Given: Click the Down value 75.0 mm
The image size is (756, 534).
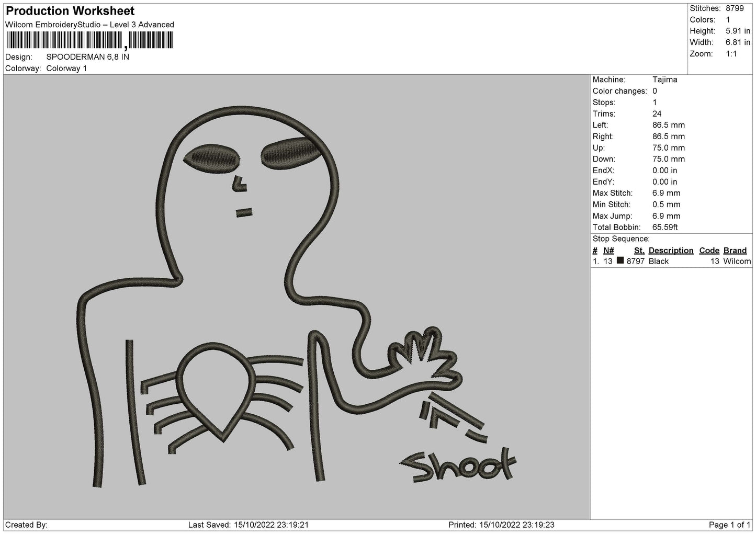Looking at the screenshot, I should pos(669,159).
